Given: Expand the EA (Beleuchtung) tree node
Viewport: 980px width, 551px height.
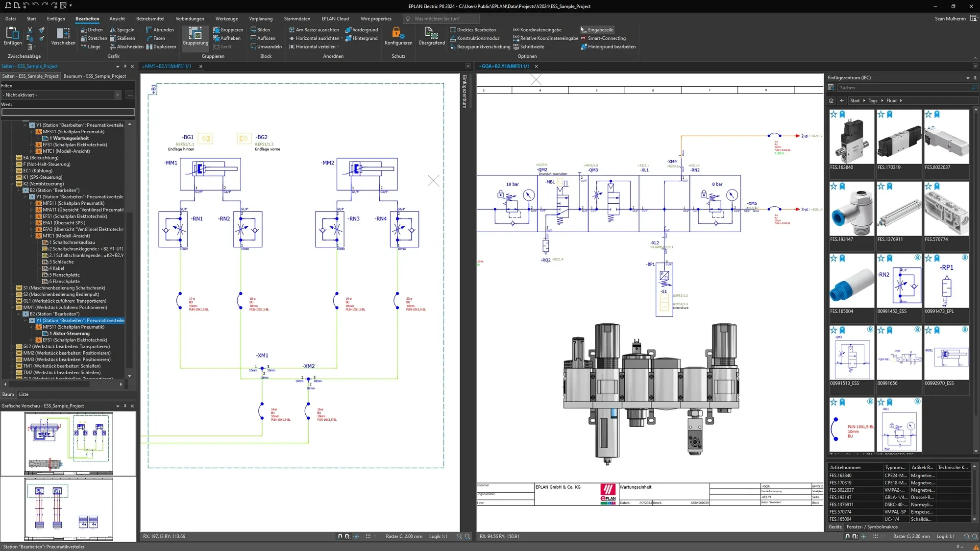Looking at the screenshot, I should tap(12, 158).
